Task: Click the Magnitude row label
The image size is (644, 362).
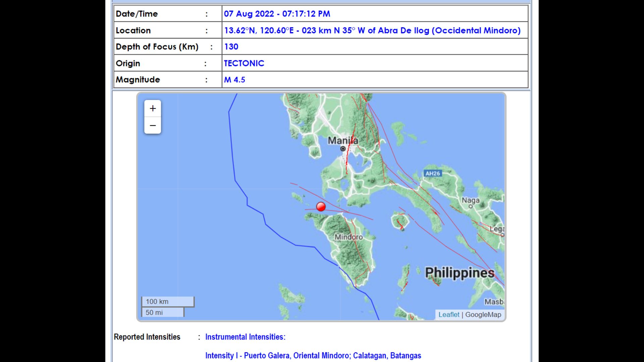Action: (x=138, y=80)
